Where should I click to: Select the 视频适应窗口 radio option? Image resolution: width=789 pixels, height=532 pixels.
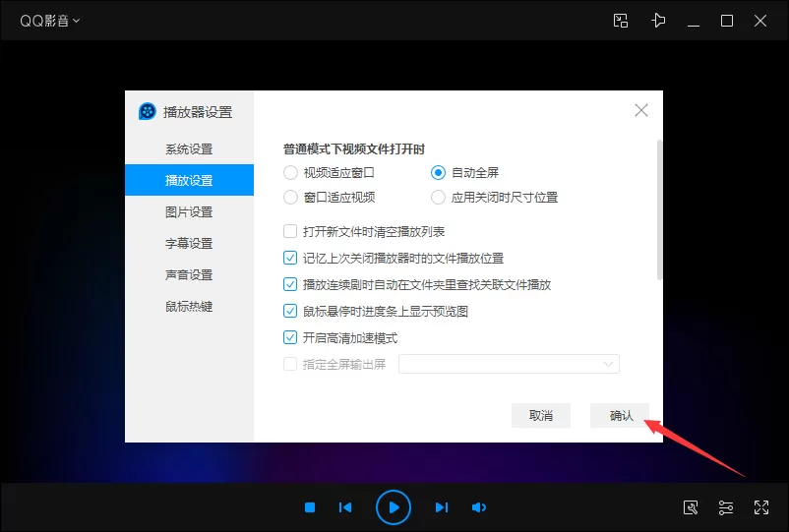point(290,173)
